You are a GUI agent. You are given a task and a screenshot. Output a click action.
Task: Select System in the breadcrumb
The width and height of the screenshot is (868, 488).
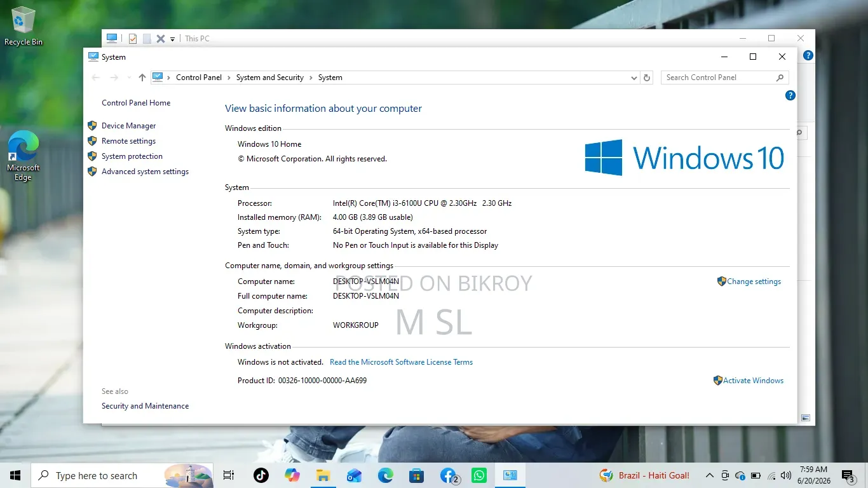(x=330, y=78)
